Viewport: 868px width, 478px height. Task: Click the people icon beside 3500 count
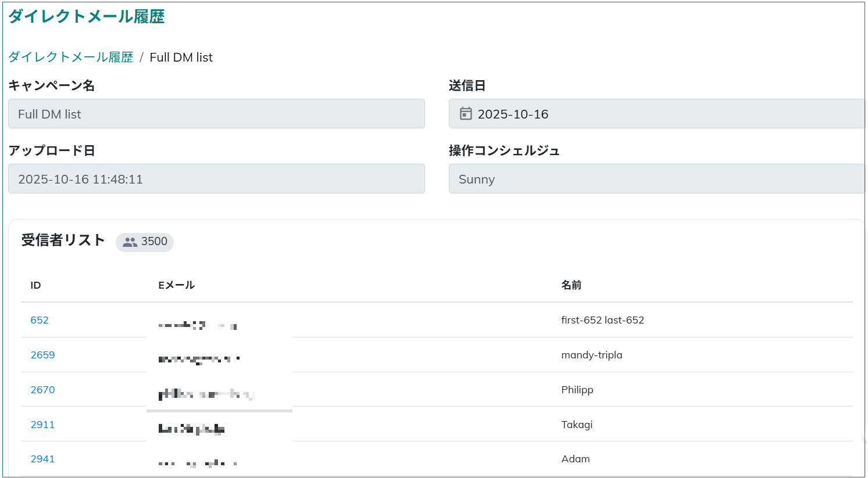pyautogui.click(x=130, y=242)
